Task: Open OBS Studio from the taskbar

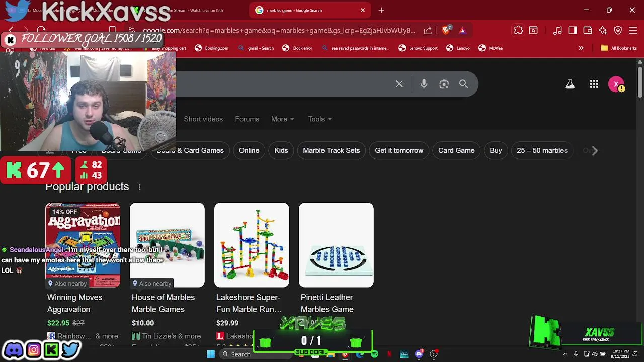Action: point(434,354)
